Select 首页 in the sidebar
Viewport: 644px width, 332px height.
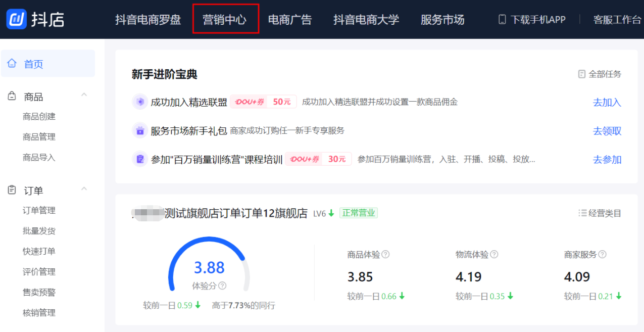(x=48, y=64)
